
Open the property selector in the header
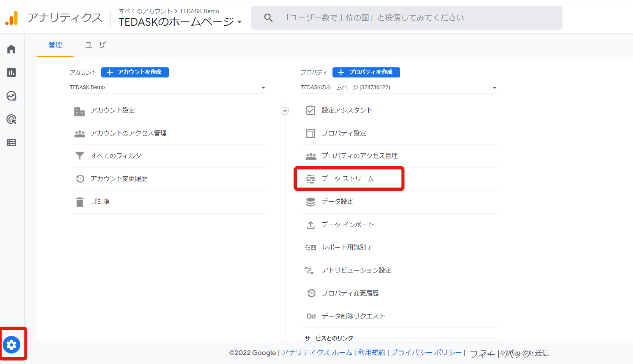point(180,22)
